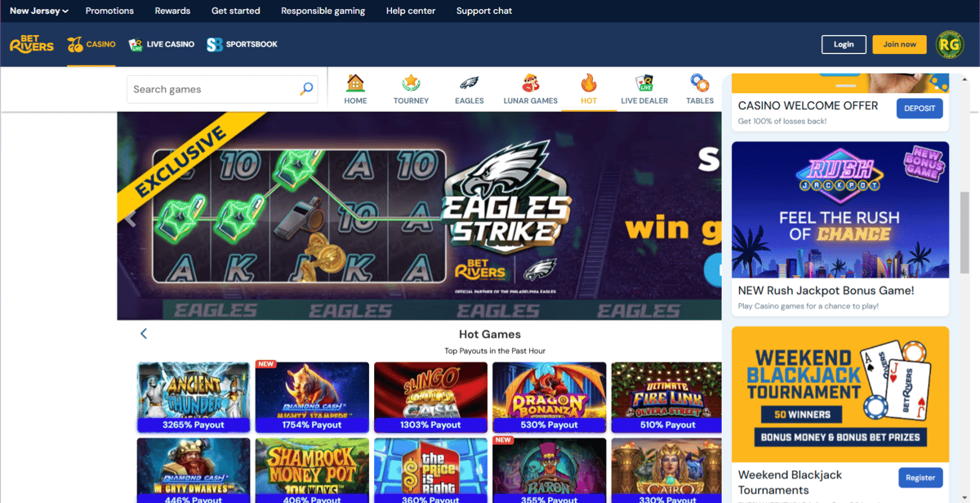This screenshot has height=503, width=980.
Task: Click the BetRivers logo
Action: pos(32,44)
